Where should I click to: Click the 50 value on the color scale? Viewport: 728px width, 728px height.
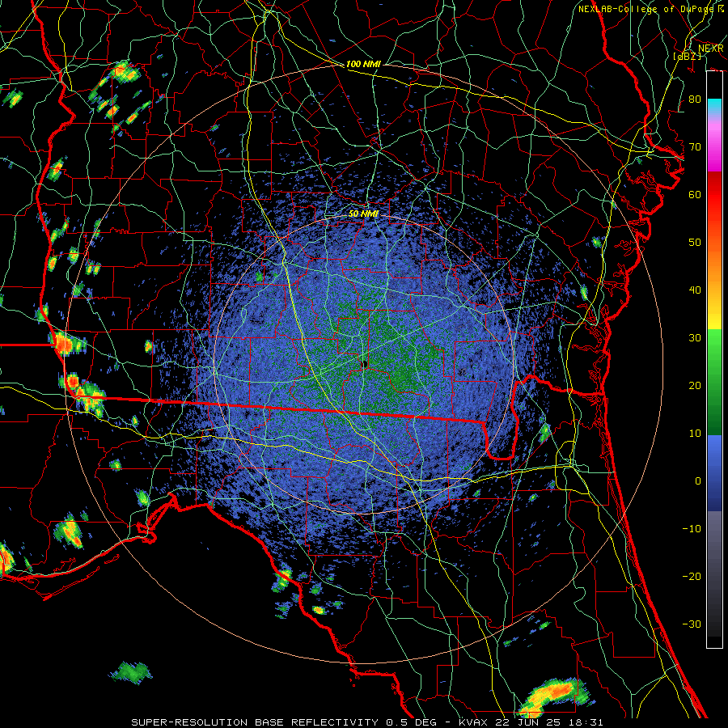pyautogui.click(x=695, y=243)
